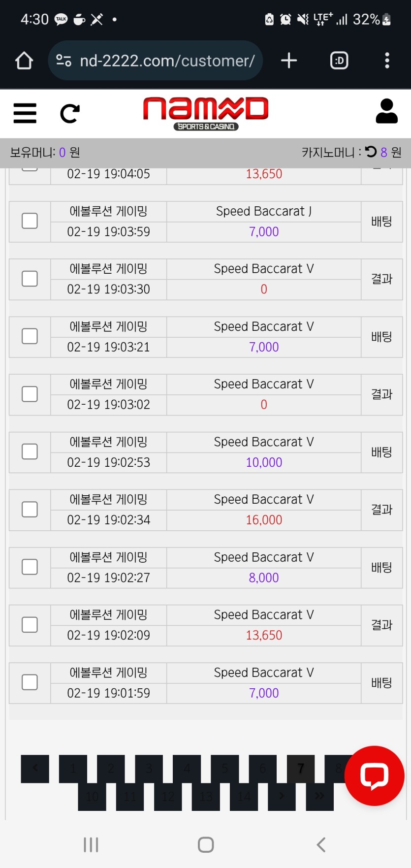The width and height of the screenshot is (411, 868).
Task: Open a new browser tab
Action: [289, 61]
